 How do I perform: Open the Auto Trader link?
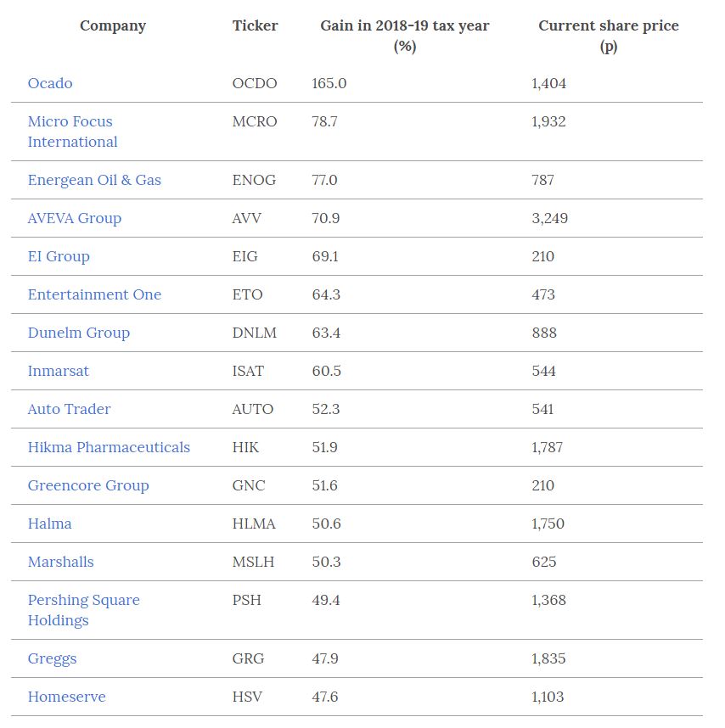[x=70, y=410]
